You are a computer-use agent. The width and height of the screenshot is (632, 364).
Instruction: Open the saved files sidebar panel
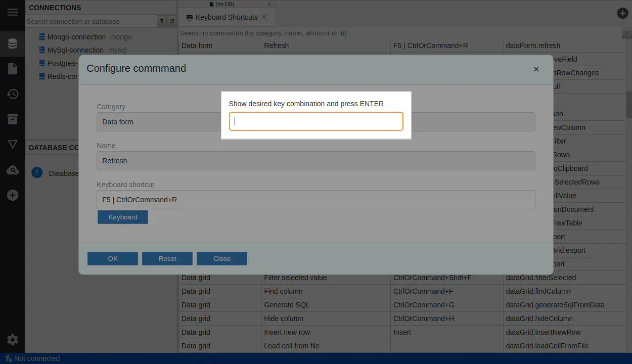coord(13,69)
